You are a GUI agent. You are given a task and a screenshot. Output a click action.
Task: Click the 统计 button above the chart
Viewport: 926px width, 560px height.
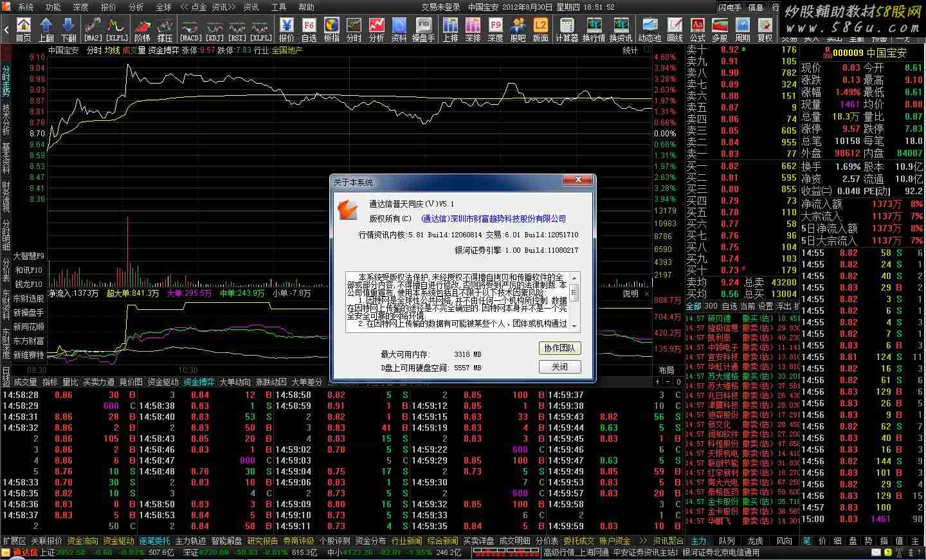(x=630, y=50)
